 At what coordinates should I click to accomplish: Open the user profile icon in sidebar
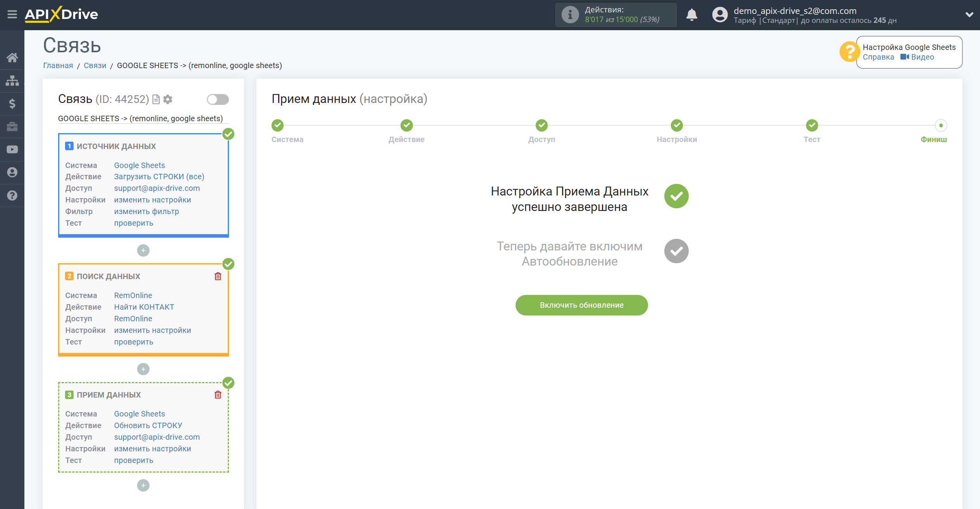(12, 172)
